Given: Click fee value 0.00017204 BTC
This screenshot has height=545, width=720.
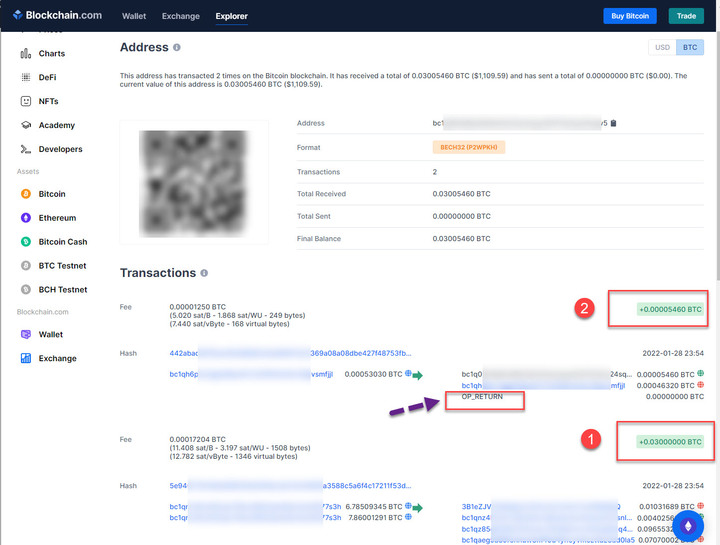Looking at the screenshot, I should (197, 439).
